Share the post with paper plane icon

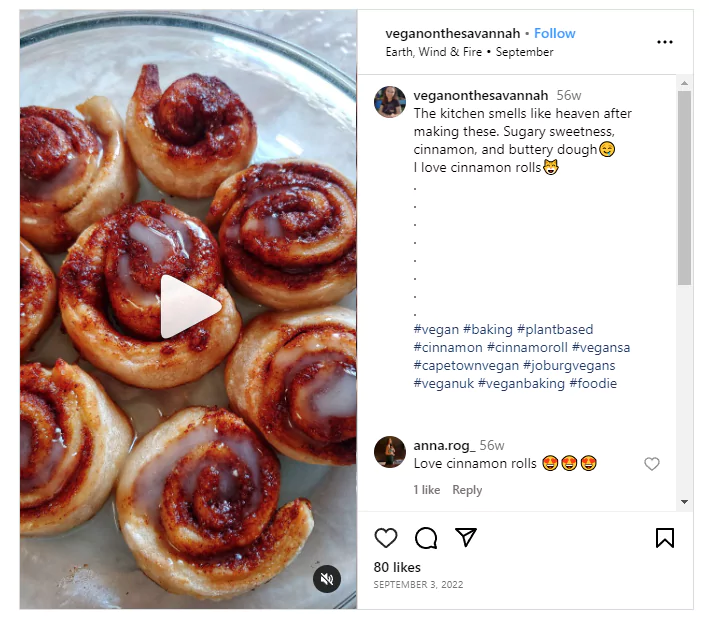click(x=466, y=538)
